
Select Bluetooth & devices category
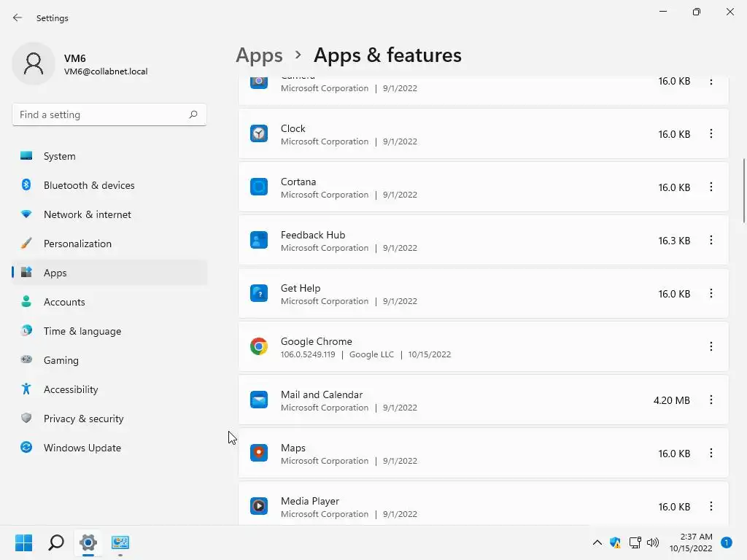tap(89, 185)
